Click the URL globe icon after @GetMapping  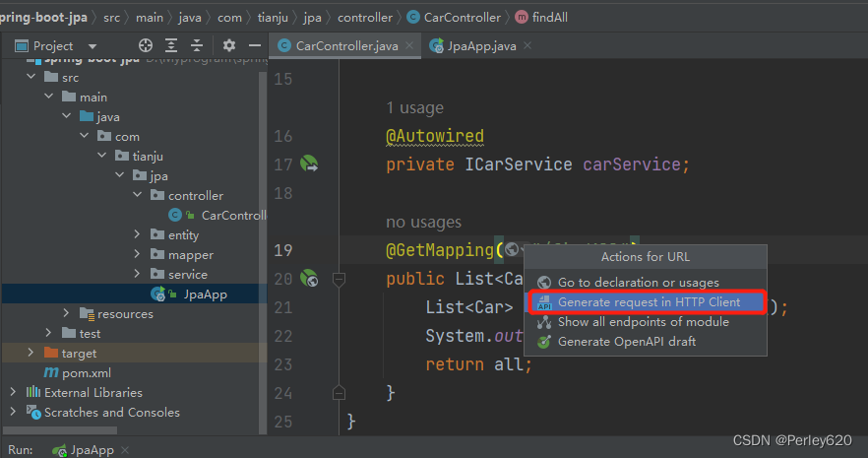coord(512,250)
